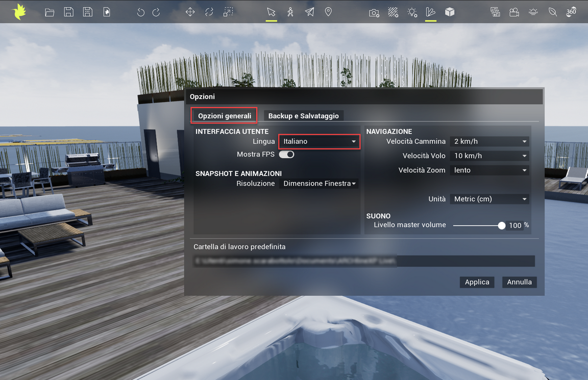The width and height of the screenshot is (588, 380).
Task: Click the SUONO heading
Action: click(x=378, y=216)
